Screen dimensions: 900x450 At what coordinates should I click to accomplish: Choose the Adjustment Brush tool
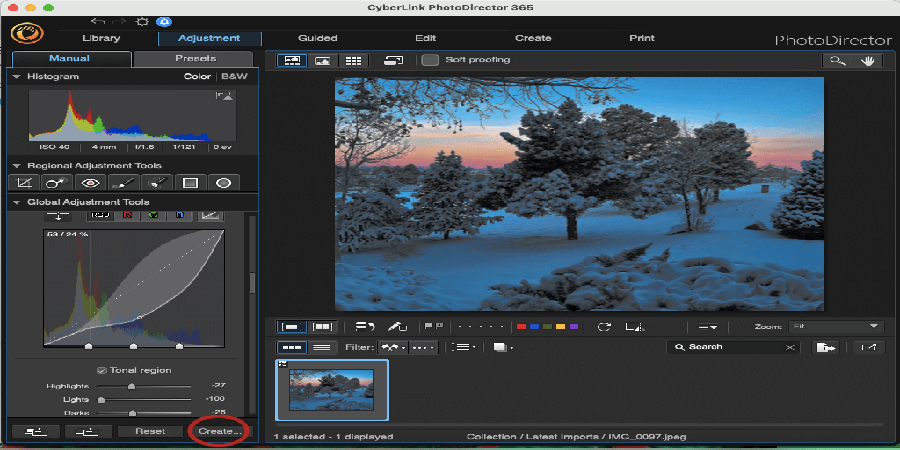124,183
